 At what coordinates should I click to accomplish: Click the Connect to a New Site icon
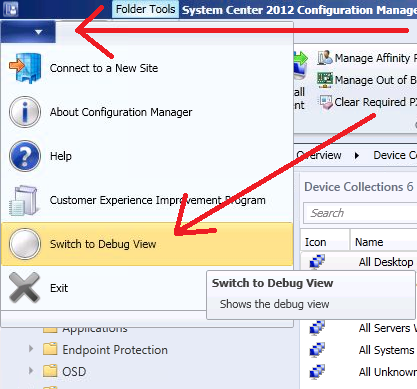coord(25,68)
